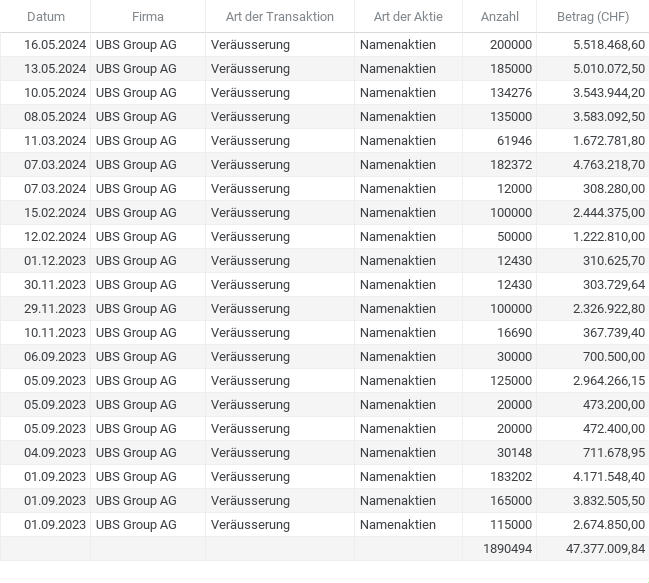Sort by the Datum column header
649x583 pixels.
(46, 17)
